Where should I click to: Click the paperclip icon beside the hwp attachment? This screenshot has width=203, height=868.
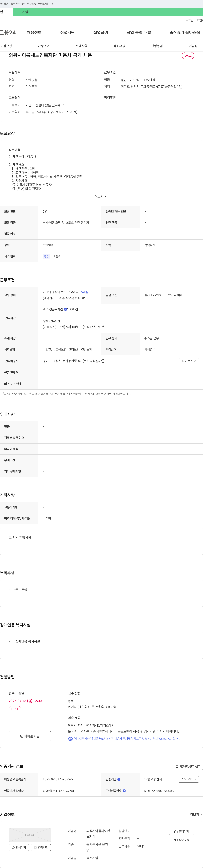pos(70,739)
